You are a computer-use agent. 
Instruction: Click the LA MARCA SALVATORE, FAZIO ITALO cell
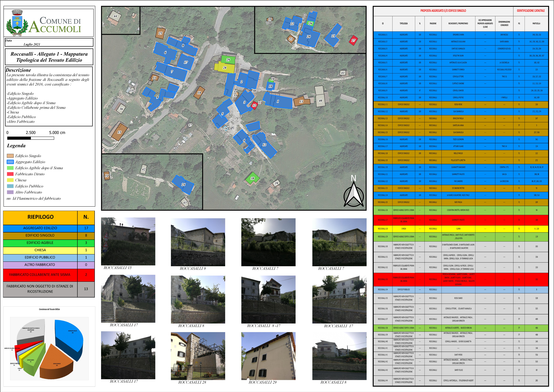(x=458, y=195)
